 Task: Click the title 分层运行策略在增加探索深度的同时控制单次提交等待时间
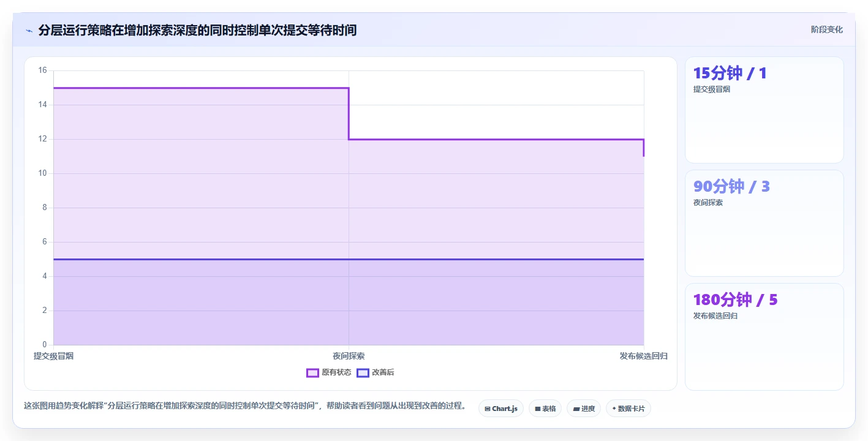coord(197,30)
